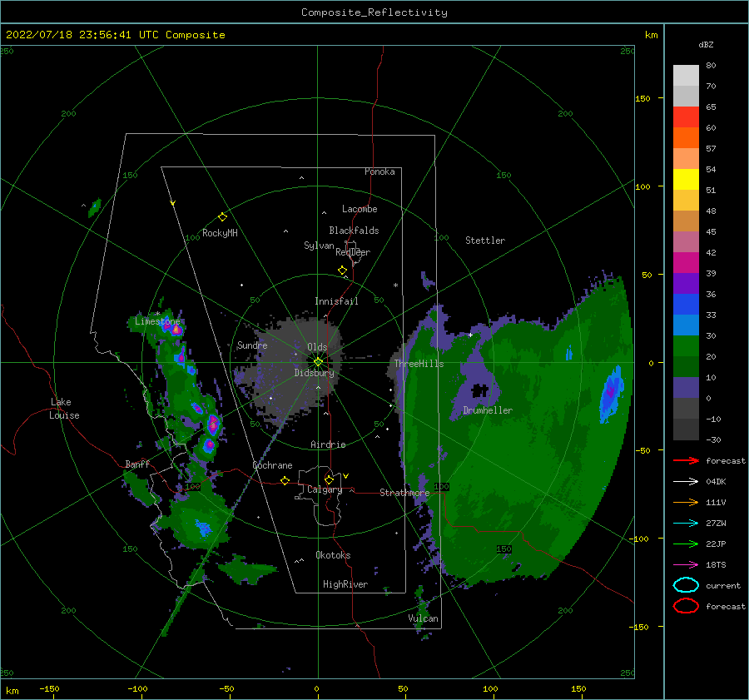
Task: Click the dBZ legend heading
Action: click(x=706, y=45)
